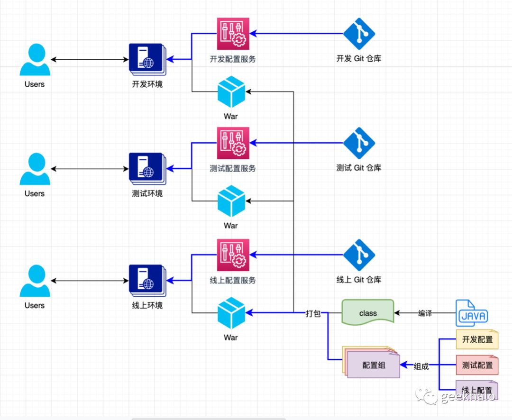Image resolution: width=512 pixels, height=420 pixels.
Task: Click the Users icon beside 线上环境
Action: pos(35,281)
